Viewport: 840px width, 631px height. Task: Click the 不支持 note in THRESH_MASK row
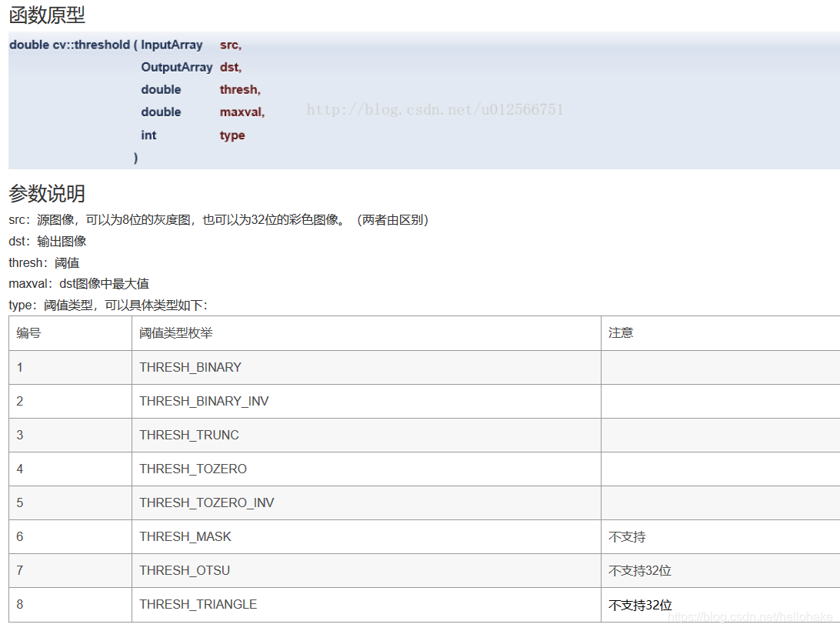tap(627, 537)
